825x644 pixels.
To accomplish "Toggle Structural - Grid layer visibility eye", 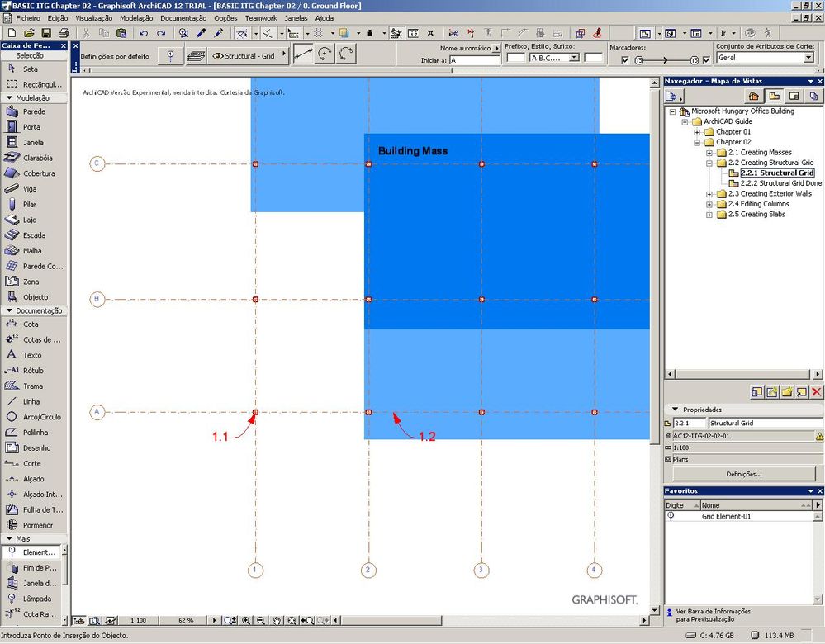I will 216,56.
